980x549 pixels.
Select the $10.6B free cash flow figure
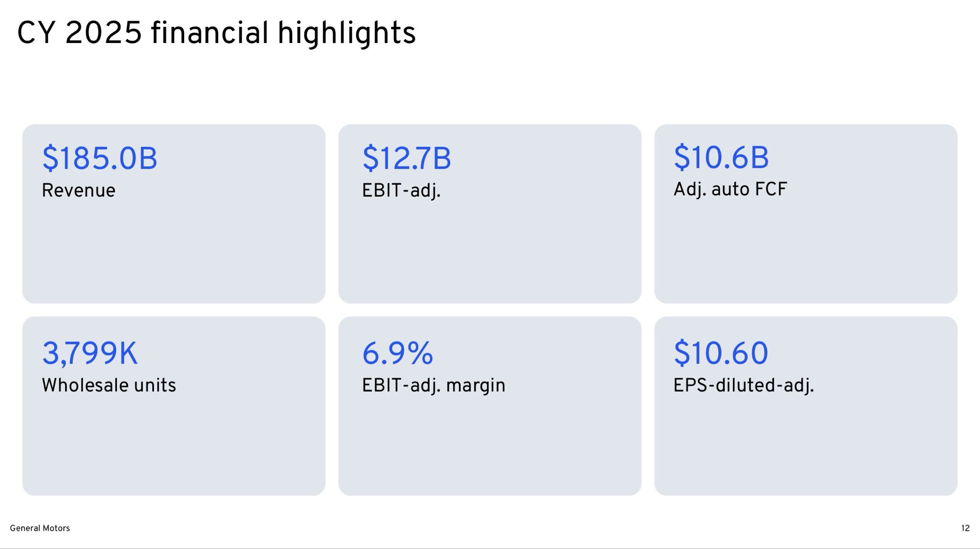pyautogui.click(x=721, y=157)
